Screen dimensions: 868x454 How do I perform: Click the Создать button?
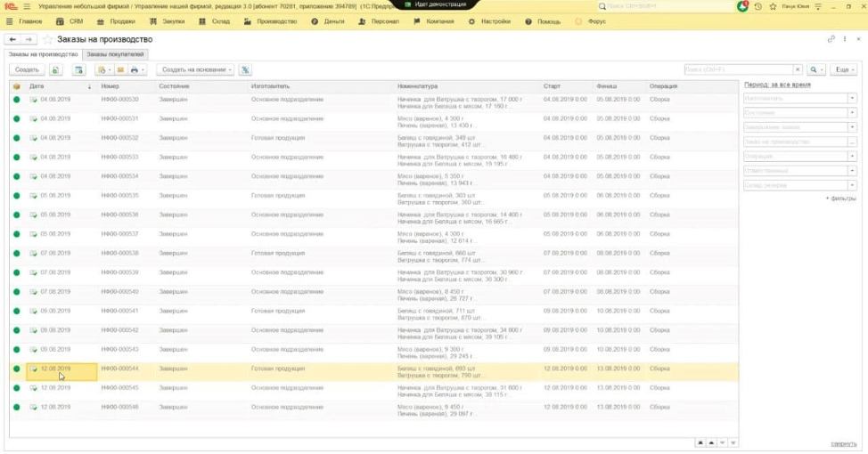27,69
